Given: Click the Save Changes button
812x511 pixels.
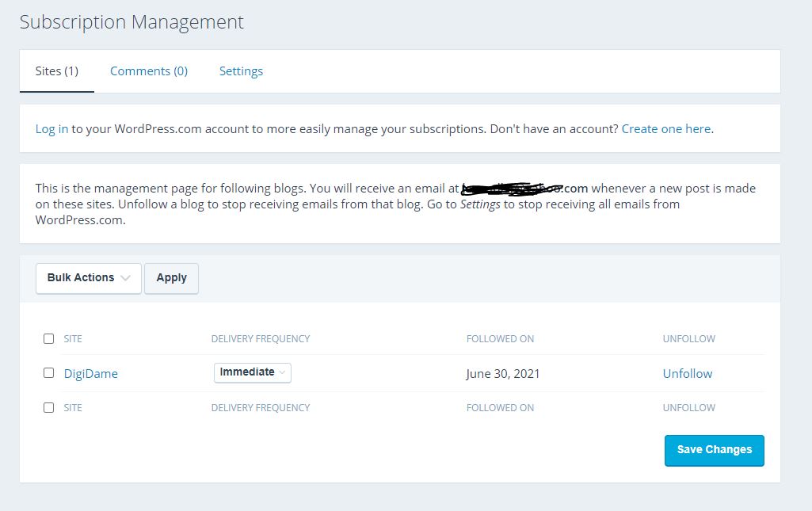Looking at the screenshot, I should tap(714, 450).
